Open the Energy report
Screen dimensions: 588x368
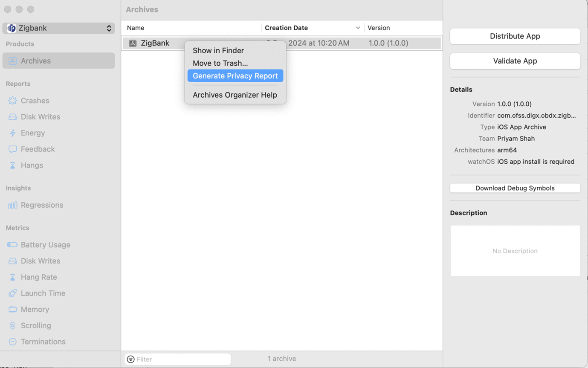tap(33, 133)
